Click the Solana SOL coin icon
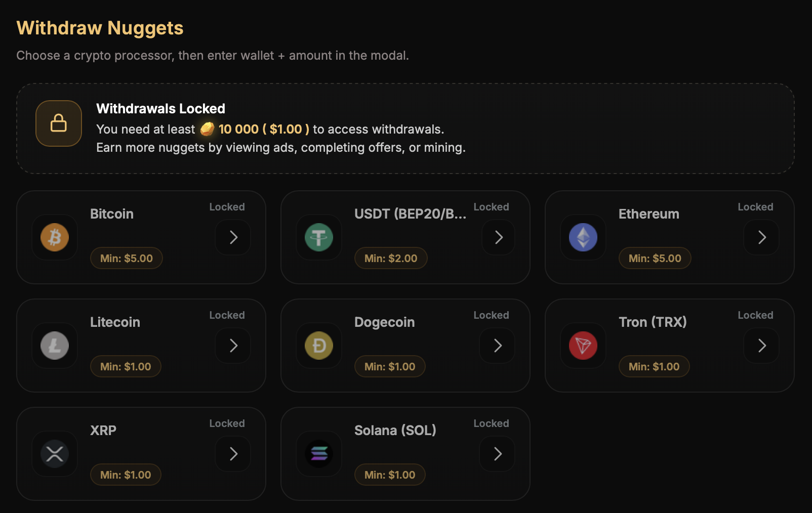The width and height of the screenshot is (812, 513). coord(319,454)
